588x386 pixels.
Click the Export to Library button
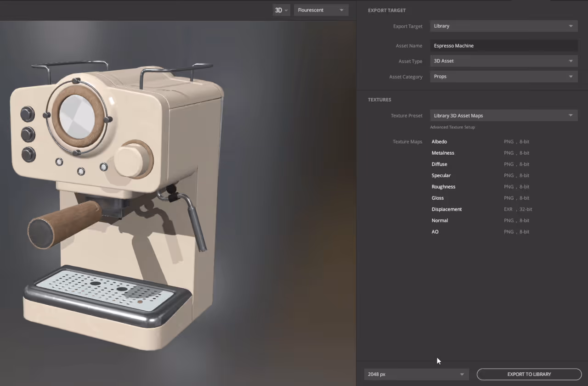point(529,374)
